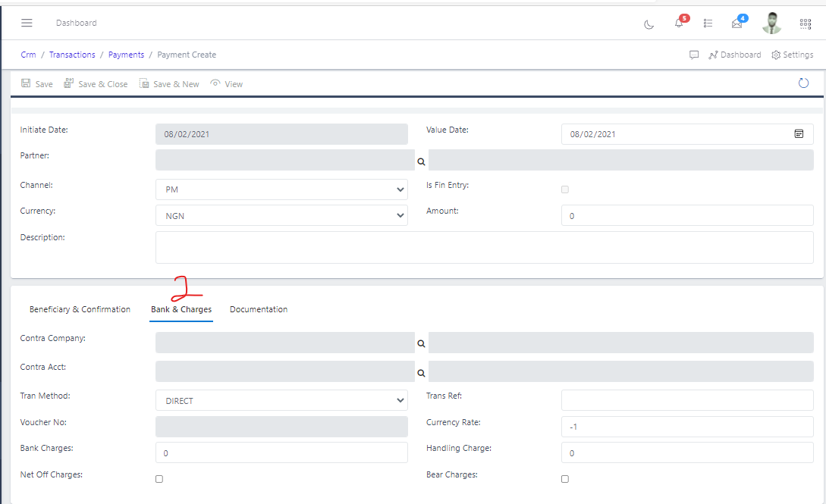The width and height of the screenshot is (826, 504).
Task: Enable the Bear Charges checkbox
Action: [564, 478]
